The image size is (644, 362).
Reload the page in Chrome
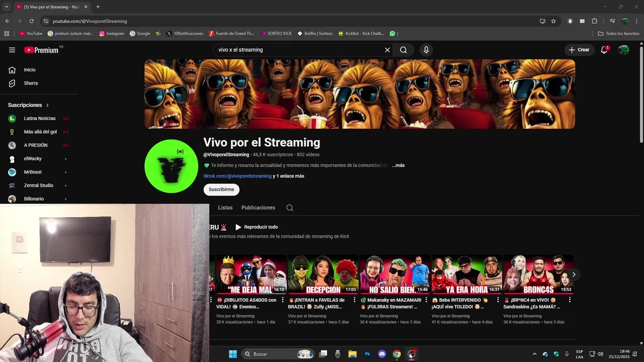coord(31,21)
